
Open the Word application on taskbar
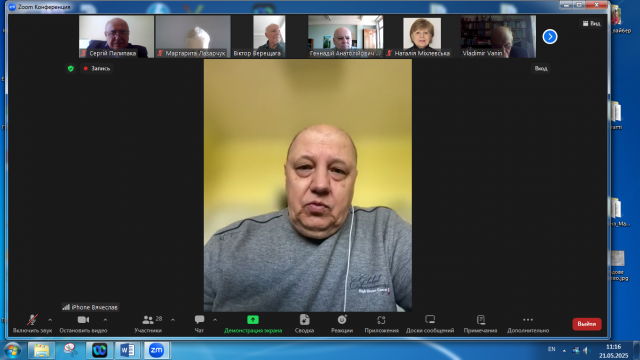click(127, 351)
